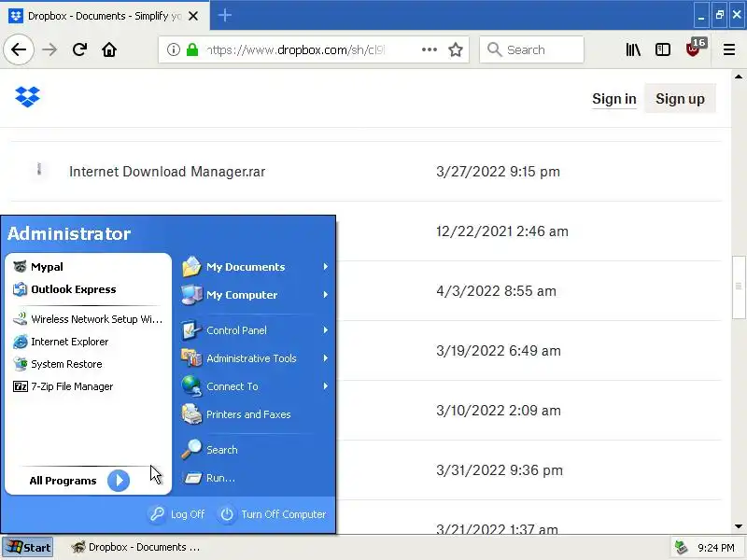Open the Run... dialog
The image size is (747, 560).
[255, 478]
